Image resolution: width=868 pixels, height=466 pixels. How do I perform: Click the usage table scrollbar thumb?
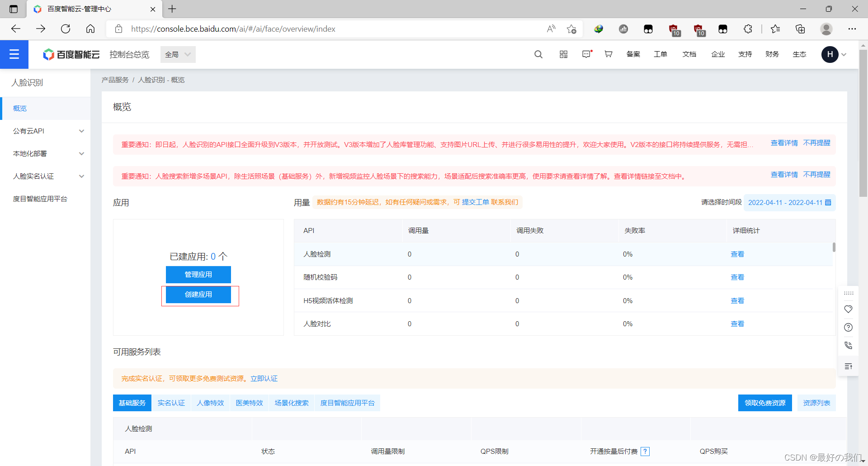(x=834, y=247)
